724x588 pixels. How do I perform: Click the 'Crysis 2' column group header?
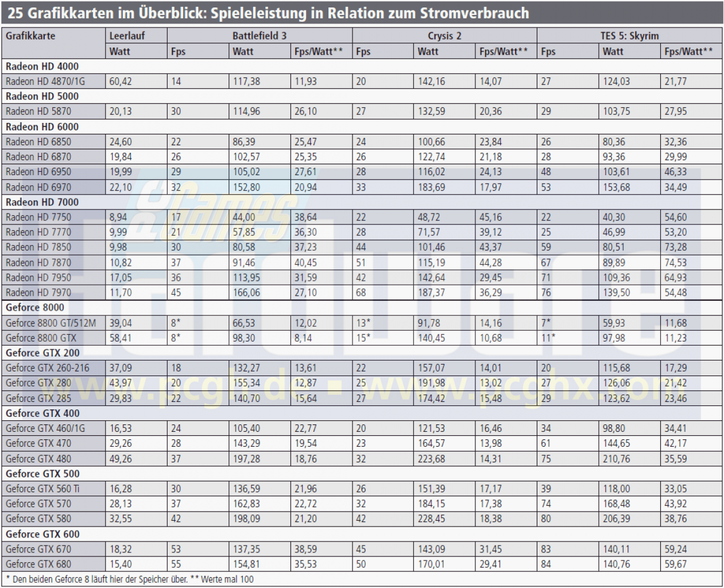click(444, 36)
